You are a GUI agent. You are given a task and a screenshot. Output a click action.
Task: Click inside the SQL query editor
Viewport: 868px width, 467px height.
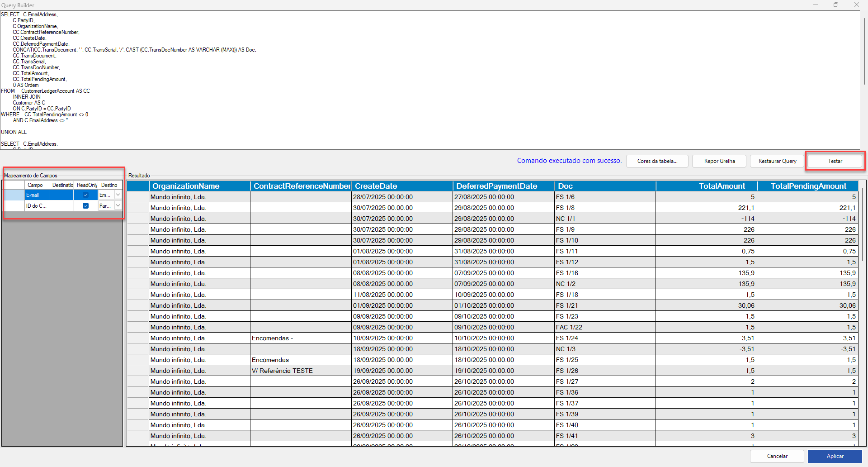click(430, 80)
